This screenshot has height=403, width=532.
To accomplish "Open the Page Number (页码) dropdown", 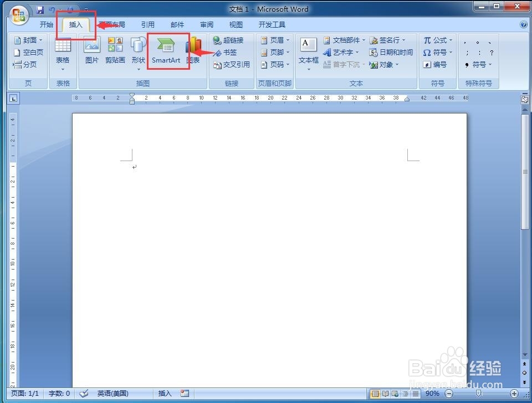I will pyautogui.click(x=275, y=64).
